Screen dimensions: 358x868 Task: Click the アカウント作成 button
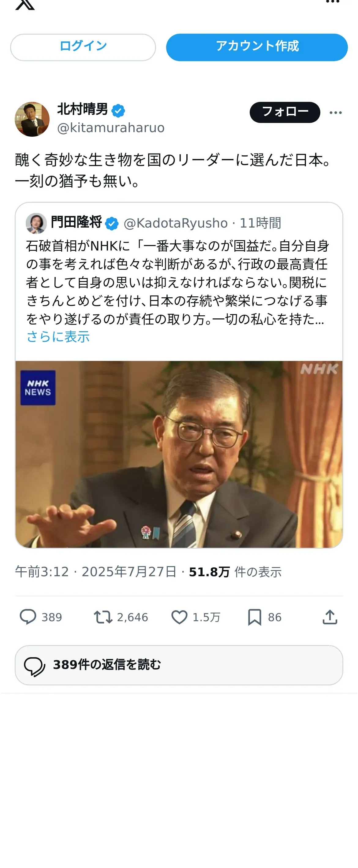tap(257, 47)
